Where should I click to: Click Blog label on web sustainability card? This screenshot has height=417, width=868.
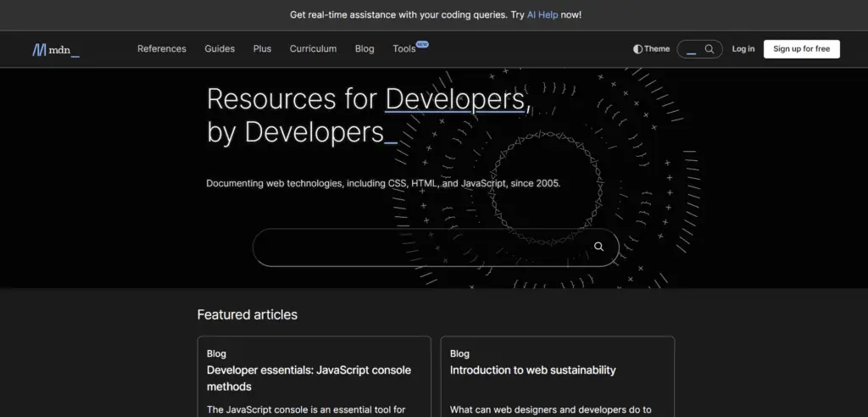click(459, 353)
